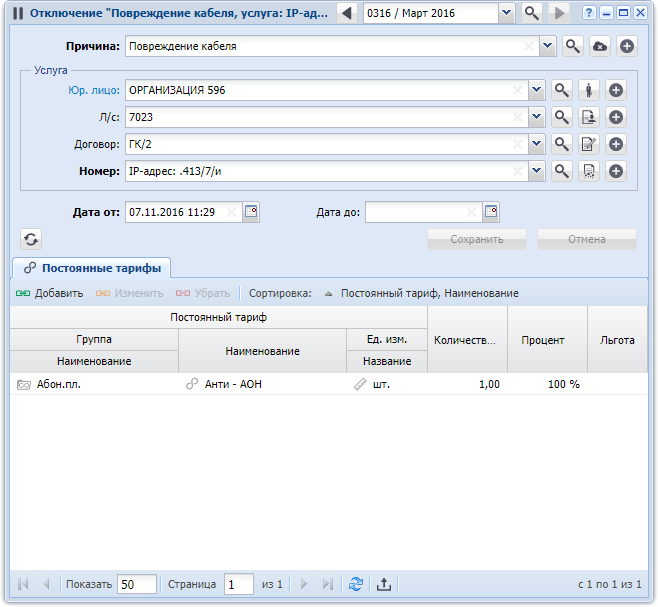
Task: Expand the Номер dropdown list
Action: [536, 171]
